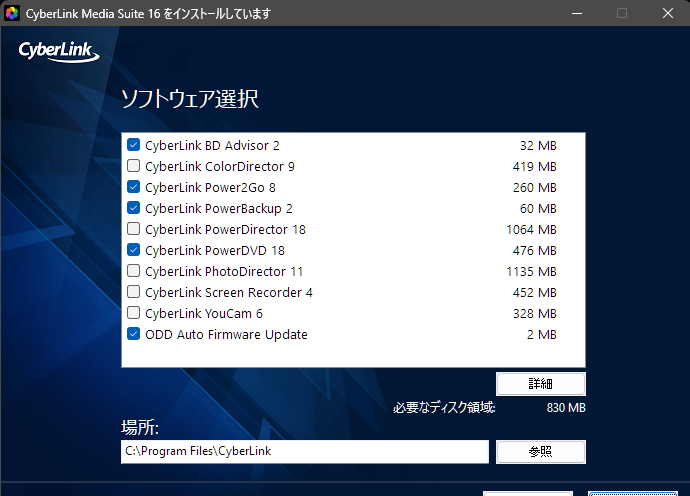Viewport: 690px width, 496px height.
Task: Click the '260 MB' size value
Action: (x=534, y=188)
